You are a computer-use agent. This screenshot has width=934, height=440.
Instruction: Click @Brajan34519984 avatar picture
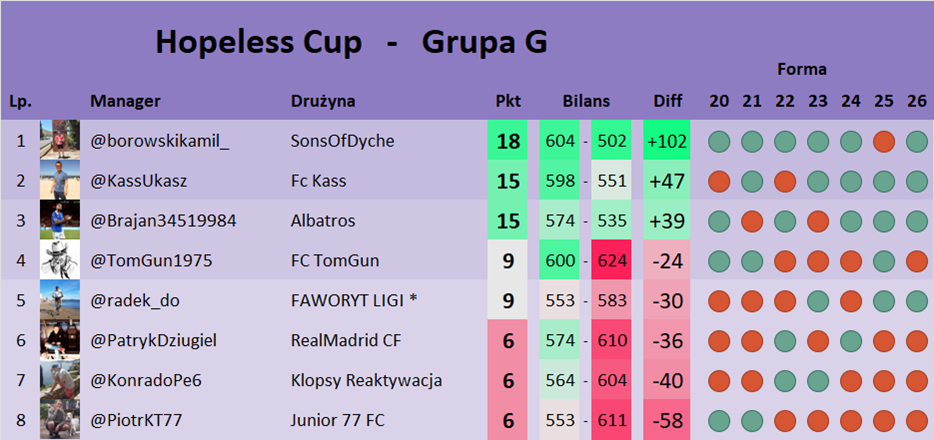coord(59,221)
